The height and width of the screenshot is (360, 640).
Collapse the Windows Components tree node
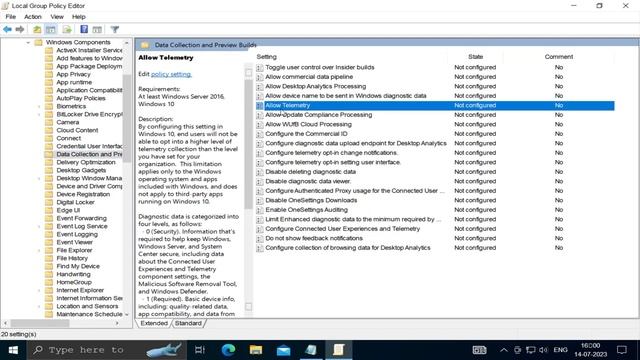pyautogui.click(x=28, y=42)
